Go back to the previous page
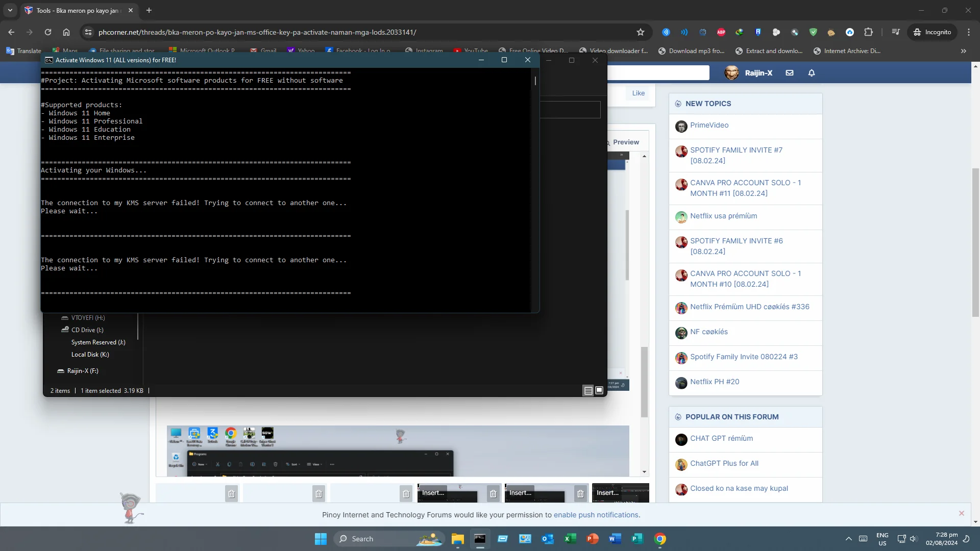The width and height of the screenshot is (980, 551). click(11, 32)
